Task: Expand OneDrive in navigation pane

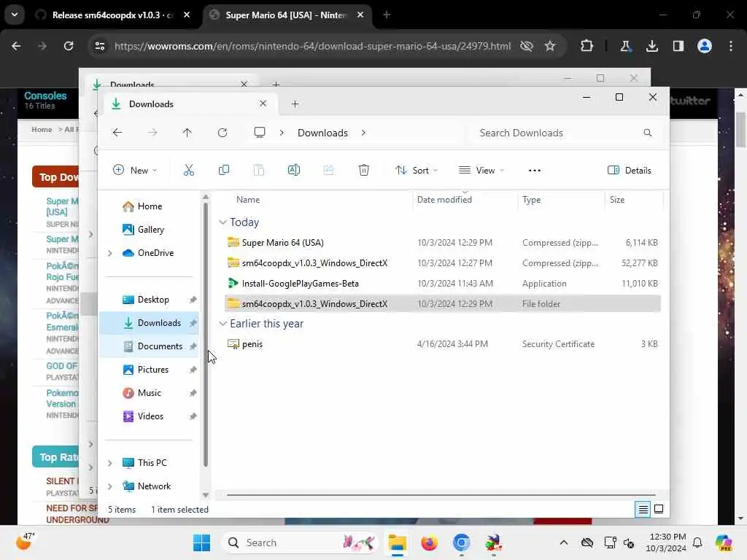Action: [110, 253]
